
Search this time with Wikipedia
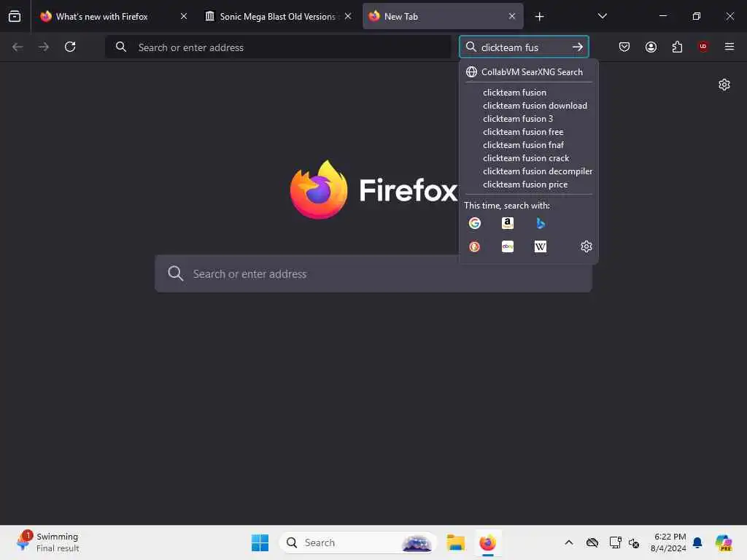coord(541,246)
